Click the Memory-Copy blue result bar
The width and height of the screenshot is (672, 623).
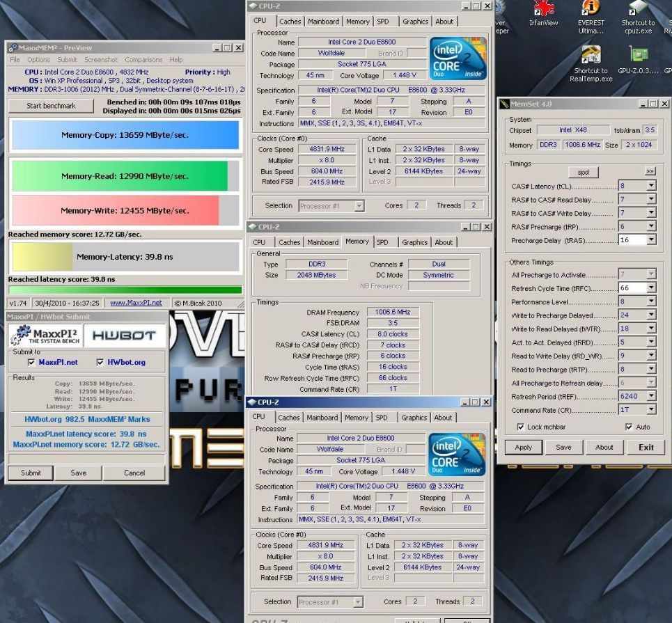coord(125,135)
